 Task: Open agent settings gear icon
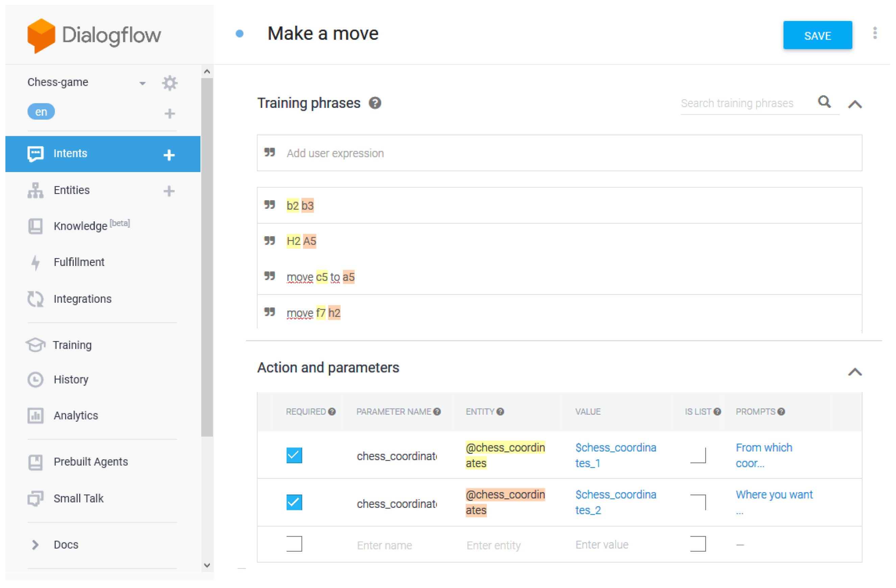[170, 83]
